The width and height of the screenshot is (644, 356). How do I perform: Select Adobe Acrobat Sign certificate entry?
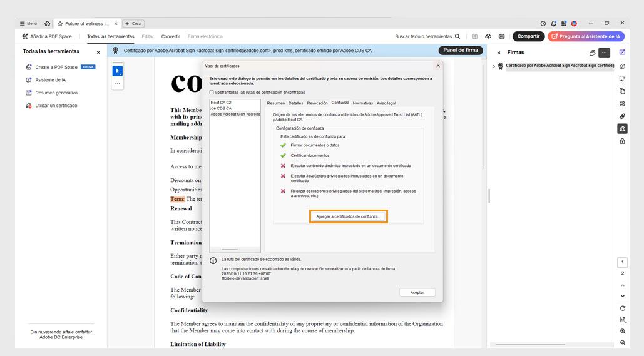tap(235, 114)
